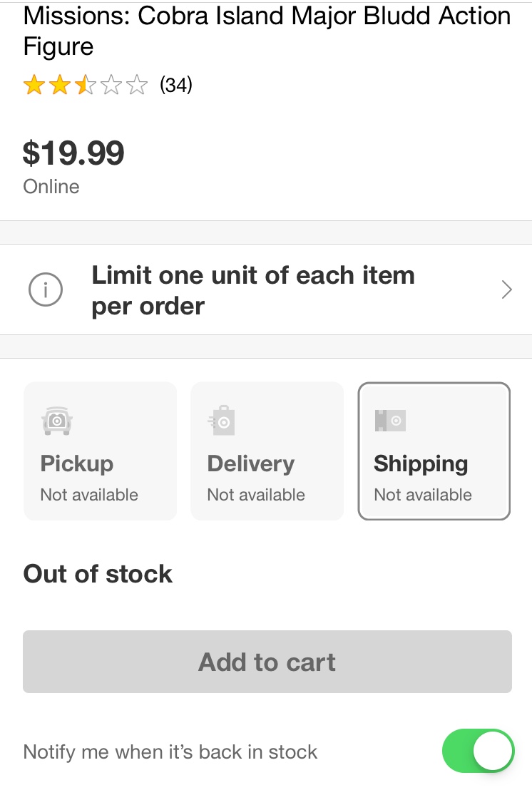Screen dimensions: 532x790
Task: Select the Shipping fulfillment option
Action: click(434, 451)
